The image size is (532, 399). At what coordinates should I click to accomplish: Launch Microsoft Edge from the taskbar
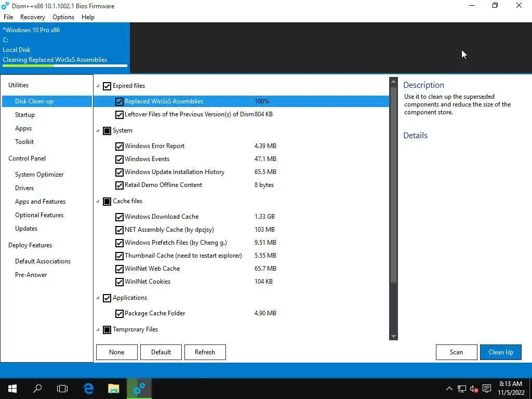88,389
